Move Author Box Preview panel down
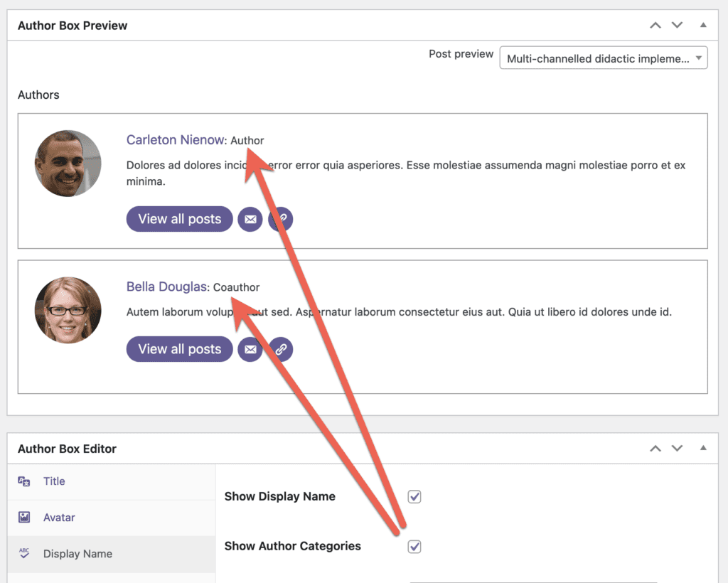The image size is (728, 583). coord(677,25)
